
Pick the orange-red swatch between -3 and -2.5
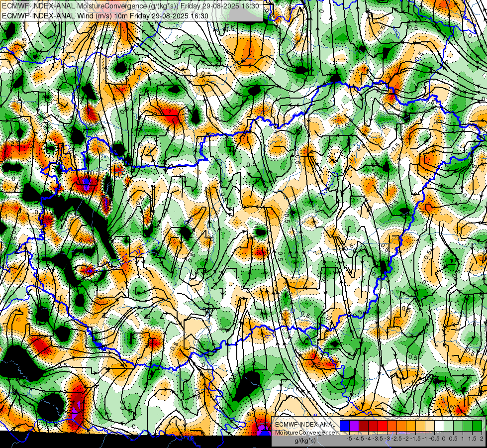click(392, 426)
